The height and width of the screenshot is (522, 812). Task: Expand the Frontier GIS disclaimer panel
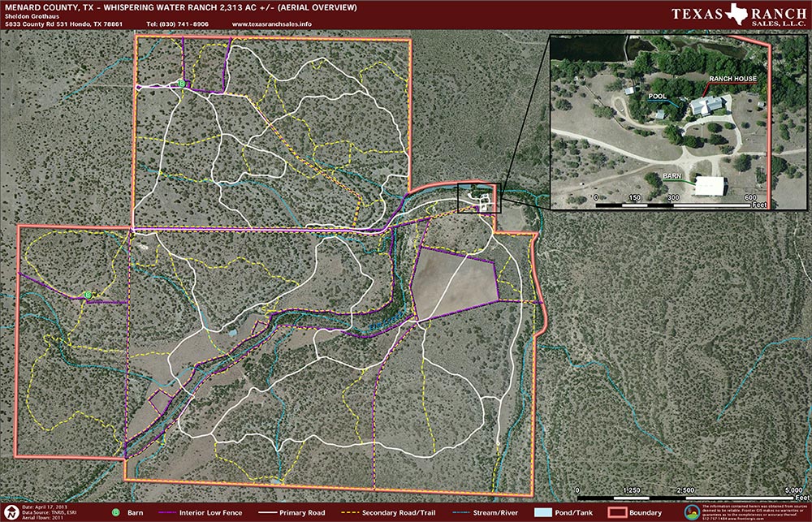(x=755, y=510)
